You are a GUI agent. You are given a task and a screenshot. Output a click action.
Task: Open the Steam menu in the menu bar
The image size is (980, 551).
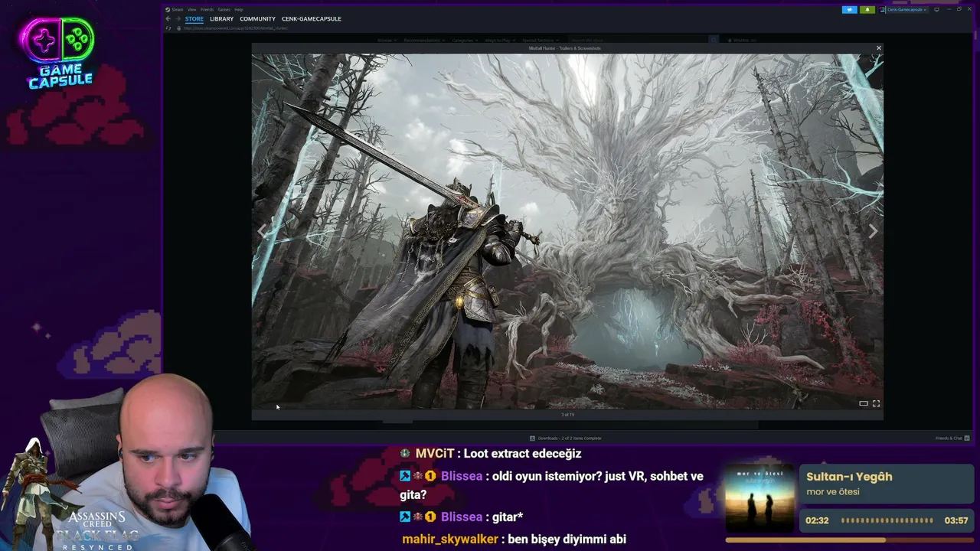point(178,9)
